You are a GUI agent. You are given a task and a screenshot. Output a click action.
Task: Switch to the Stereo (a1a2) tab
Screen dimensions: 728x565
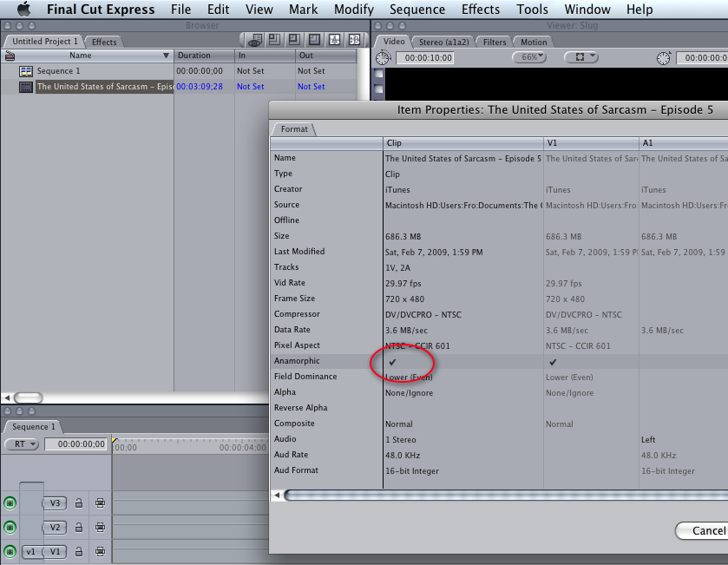coord(444,42)
